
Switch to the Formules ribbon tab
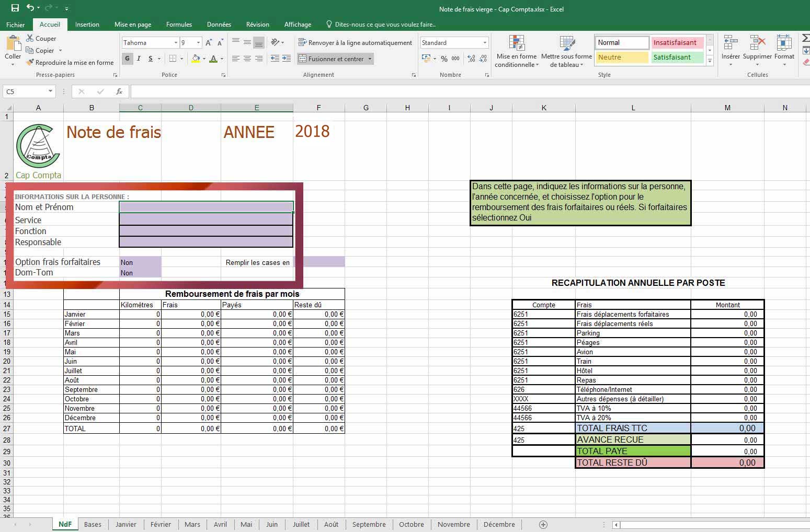coord(179,25)
